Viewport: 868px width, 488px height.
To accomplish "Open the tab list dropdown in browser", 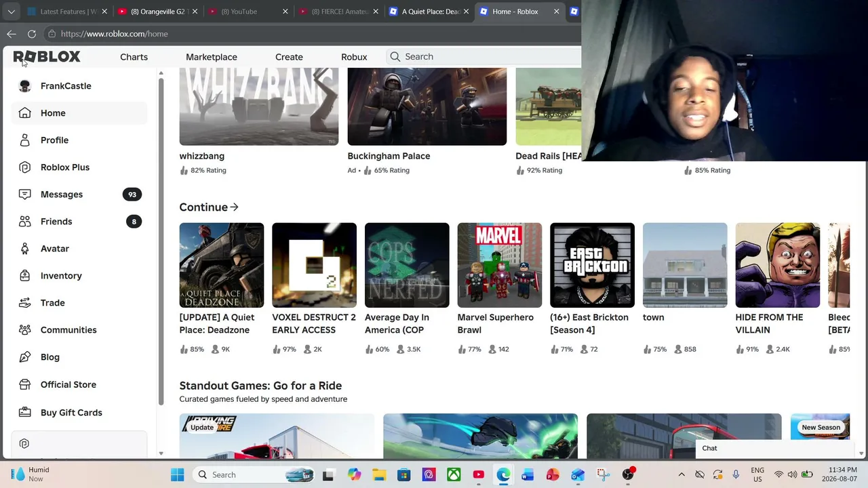I will point(12,12).
